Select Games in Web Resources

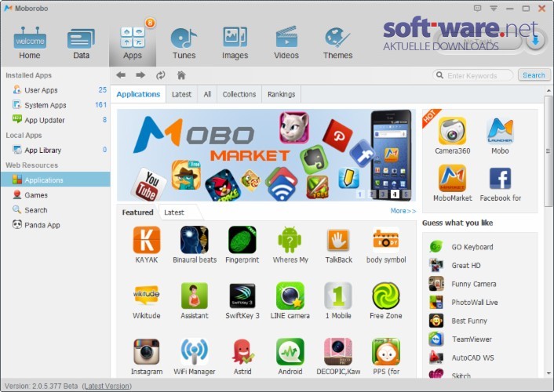[56, 195]
